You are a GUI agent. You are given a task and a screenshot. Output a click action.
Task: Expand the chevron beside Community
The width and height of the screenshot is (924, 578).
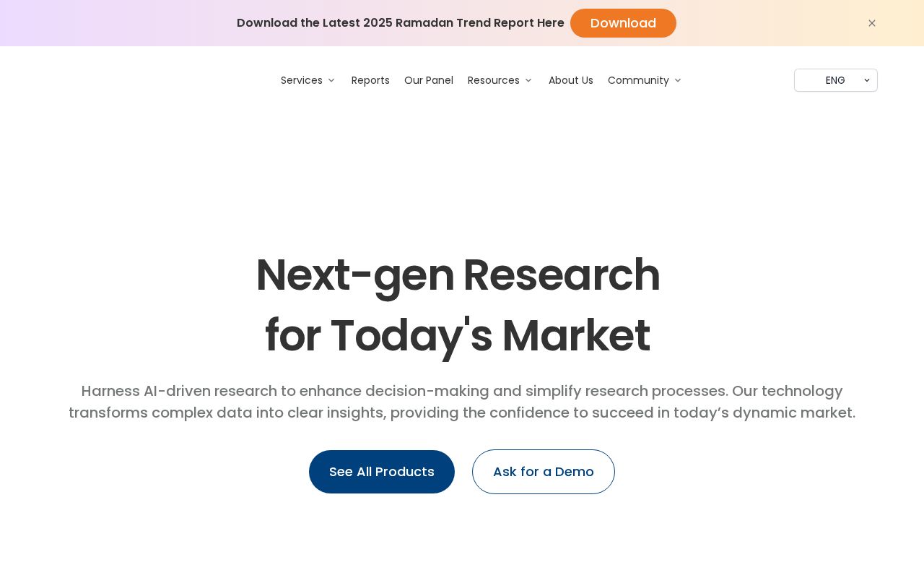click(x=678, y=80)
